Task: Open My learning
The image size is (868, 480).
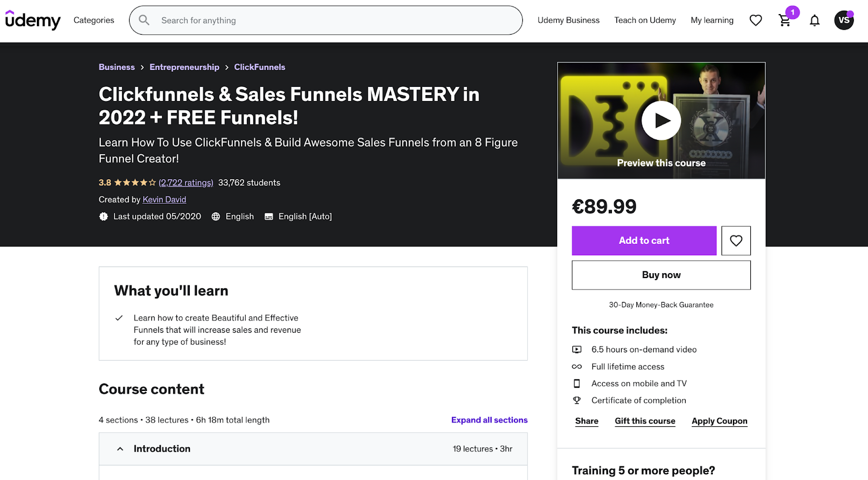Action: point(712,20)
